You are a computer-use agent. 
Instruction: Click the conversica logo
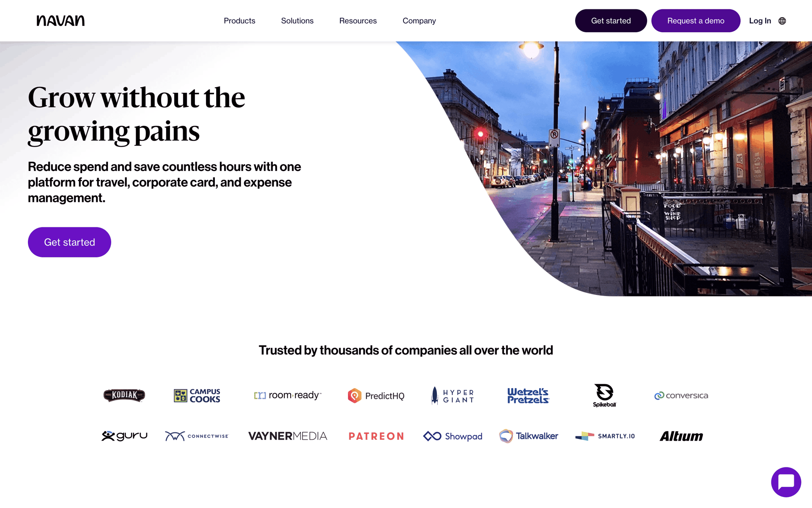(681, 395)
